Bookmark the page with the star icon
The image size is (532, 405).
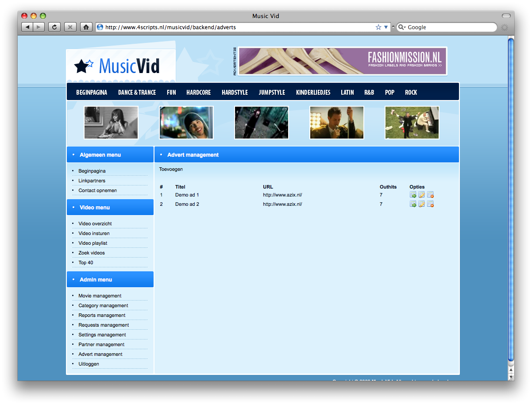[x=378, y=27]
